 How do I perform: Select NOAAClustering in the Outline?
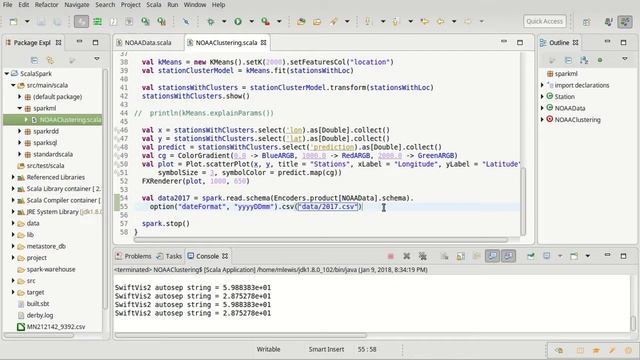pos(578,120)
